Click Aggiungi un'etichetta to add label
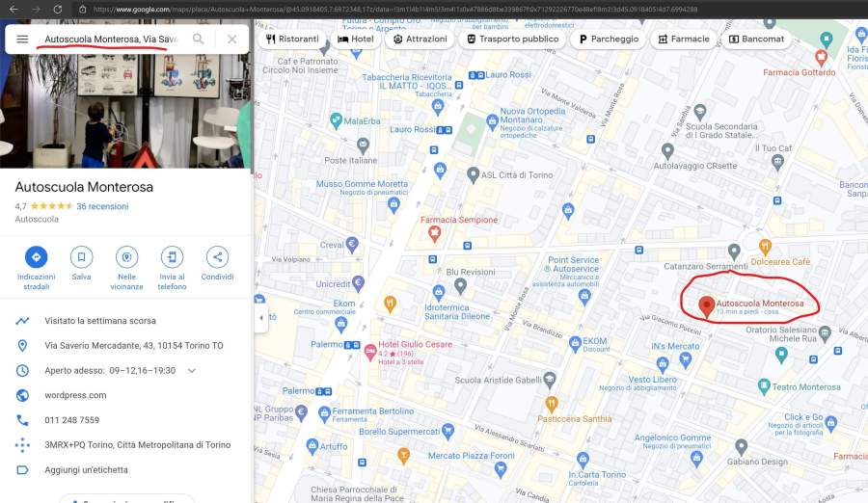The height and width of the screenshot is (503, 868). (x=86, y=470)
